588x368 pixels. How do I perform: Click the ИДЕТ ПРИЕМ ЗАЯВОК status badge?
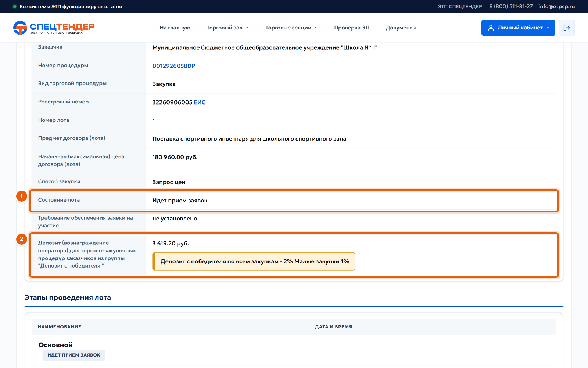(74, 355)
